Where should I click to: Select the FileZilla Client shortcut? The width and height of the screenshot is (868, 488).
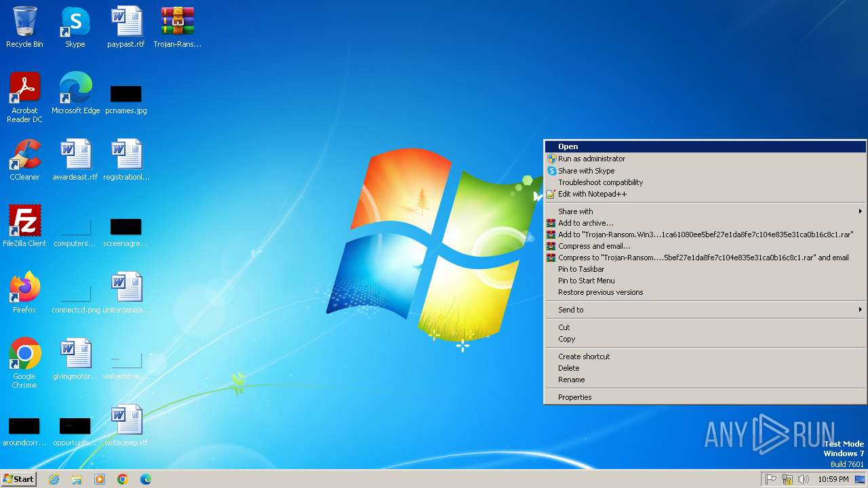[x=24, y=226]
